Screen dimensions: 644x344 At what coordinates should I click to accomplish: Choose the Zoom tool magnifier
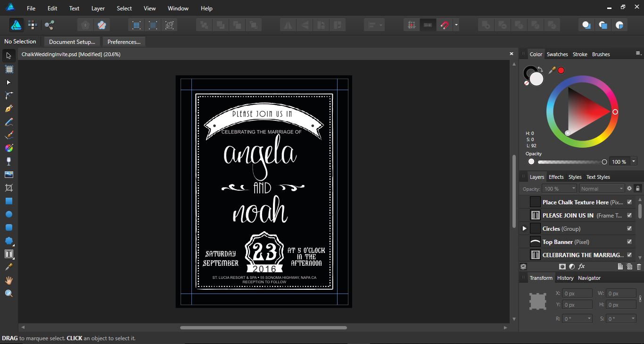pos(8,294)
